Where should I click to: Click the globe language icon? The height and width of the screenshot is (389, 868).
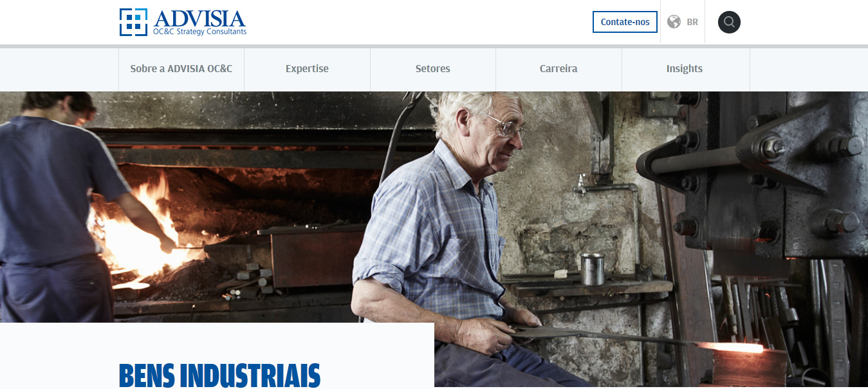pos(674,22)
